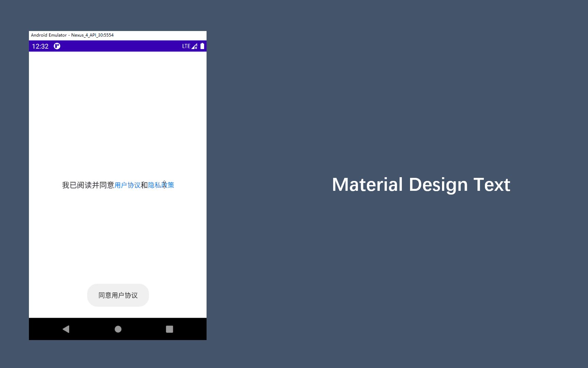Tap the mobile signal strength icon

194,46
